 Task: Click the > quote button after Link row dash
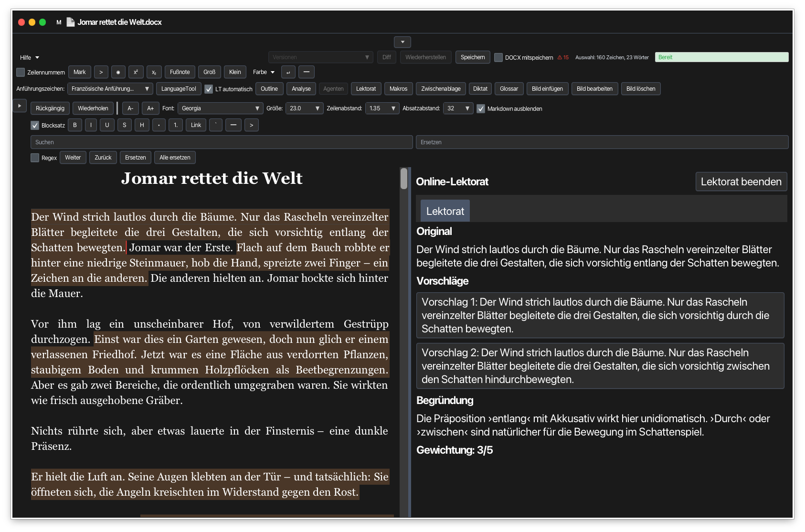(252, 125)
